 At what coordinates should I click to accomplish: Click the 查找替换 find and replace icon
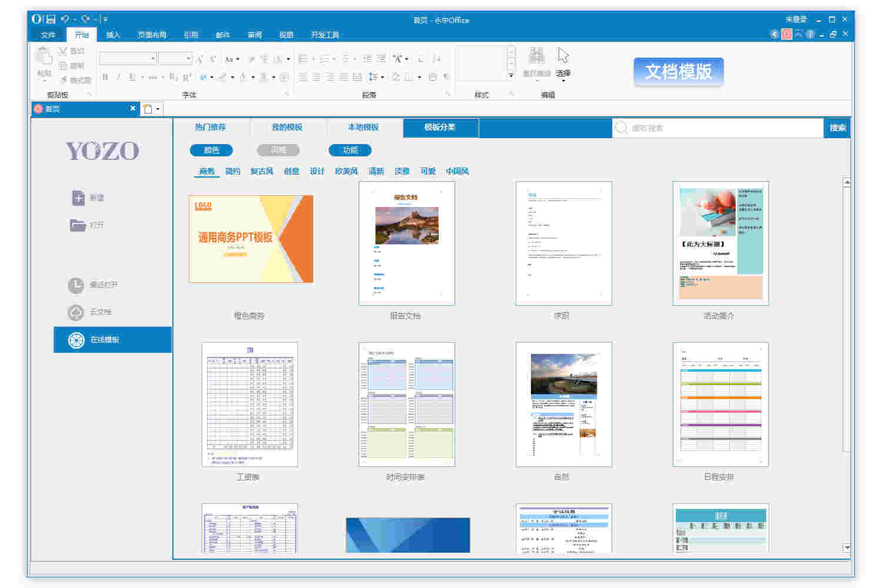coord(536,56)
